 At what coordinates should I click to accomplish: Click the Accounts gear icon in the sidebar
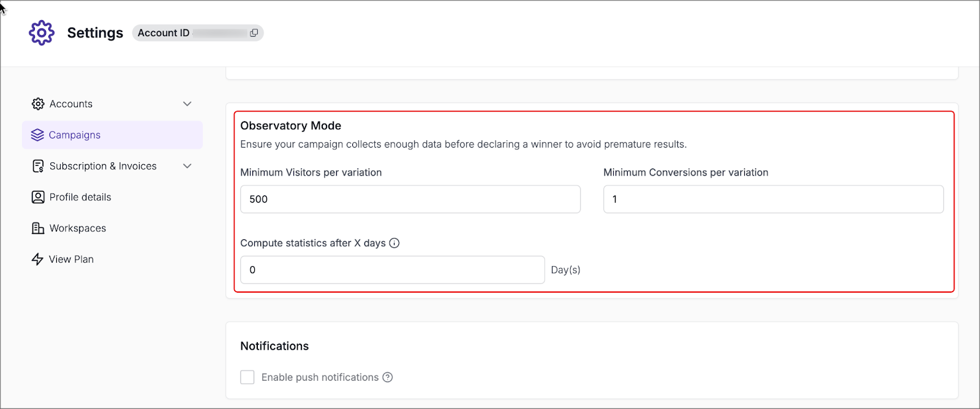pos(38,104)
